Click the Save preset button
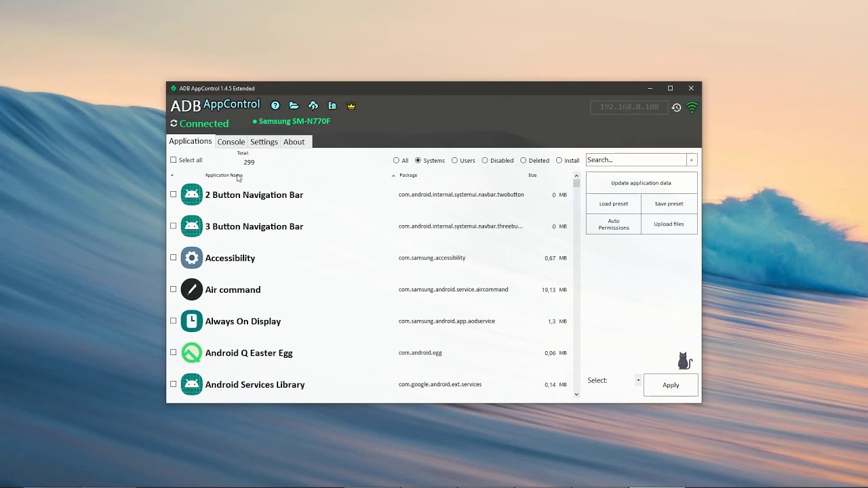The image size is (868, 488). [669, 203]
